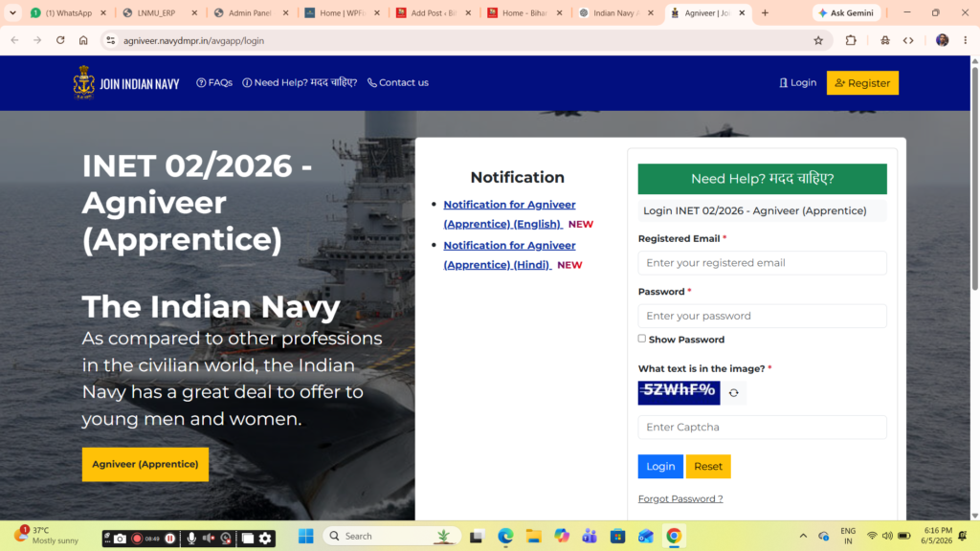Refresh the captcha image
The width and height of the screenshot is (980, 551).
[734, 393]
